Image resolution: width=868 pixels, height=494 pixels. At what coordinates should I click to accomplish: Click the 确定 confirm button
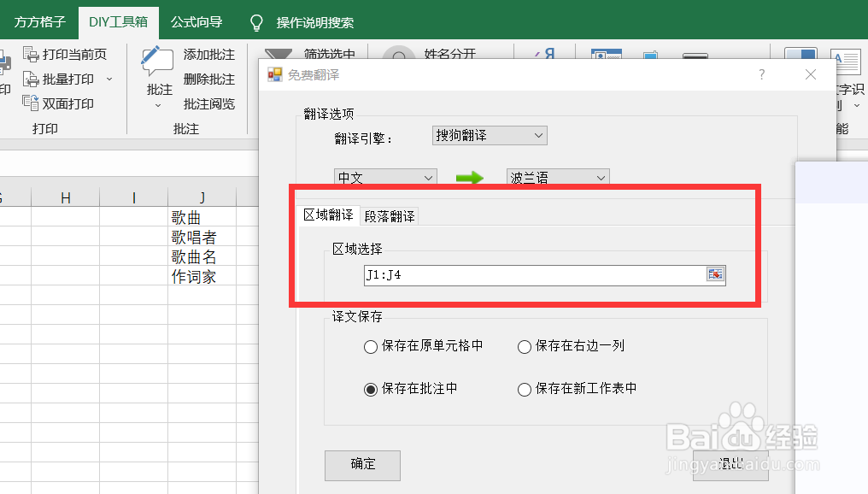click(x=362, y=466)
